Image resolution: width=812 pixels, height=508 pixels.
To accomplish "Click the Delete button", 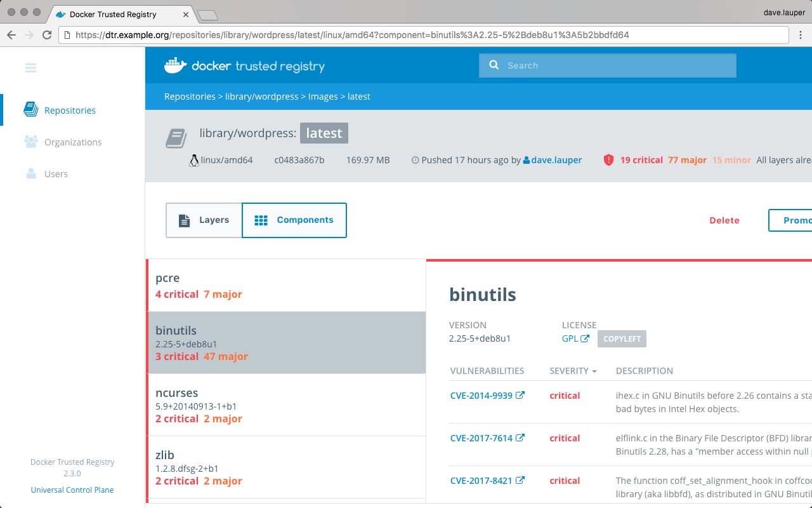I will (x=724, y=220).
